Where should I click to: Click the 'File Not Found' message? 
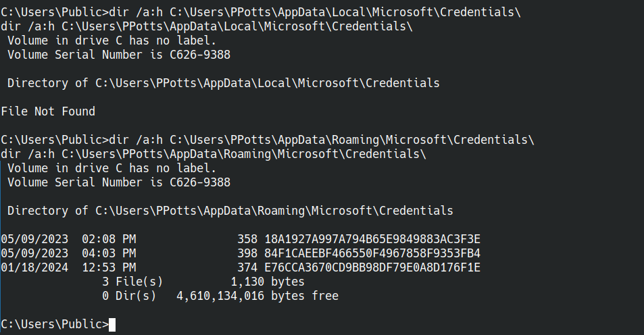(x=48, y=111)
